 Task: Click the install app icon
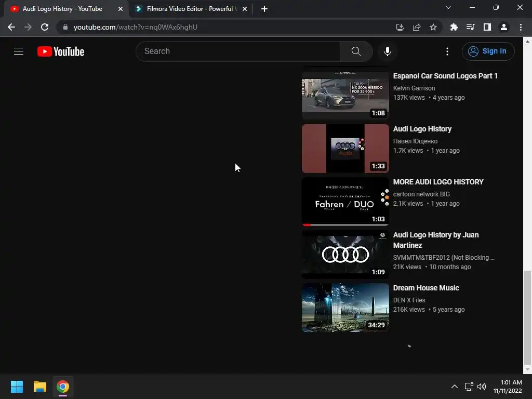pyautogui.click(x=400, y=27)
